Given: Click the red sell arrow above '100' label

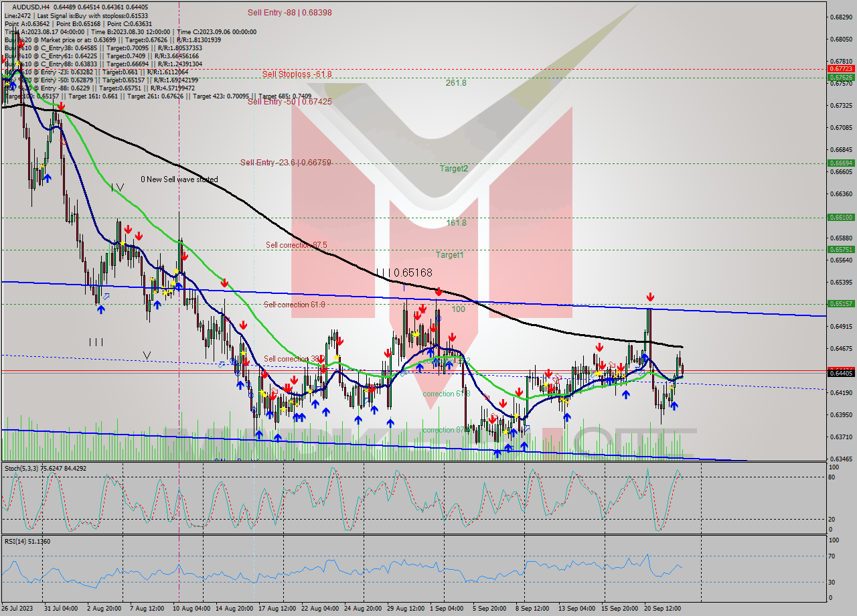Looking at the screenshot, I should pyautogui.click(x=438, y=291).
